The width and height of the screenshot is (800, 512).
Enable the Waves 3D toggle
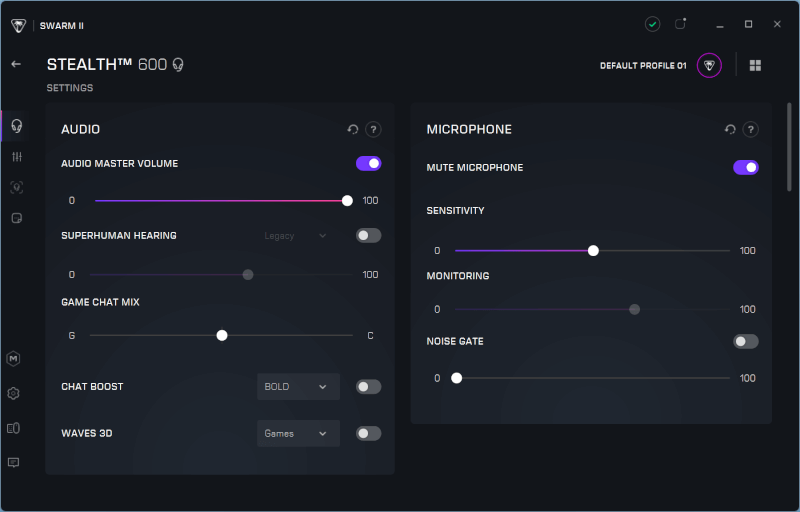click(368, 433)
